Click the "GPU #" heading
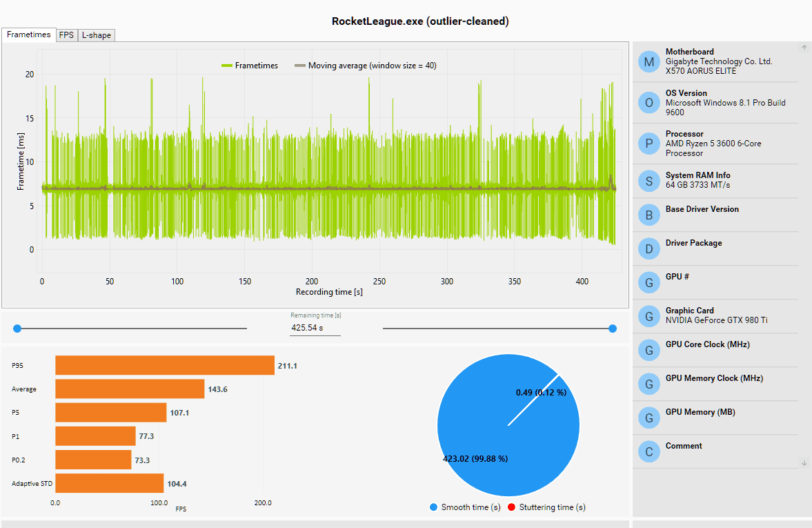This screenshot has height=528, width=812. pyautogui.click(x=677, y=277)
